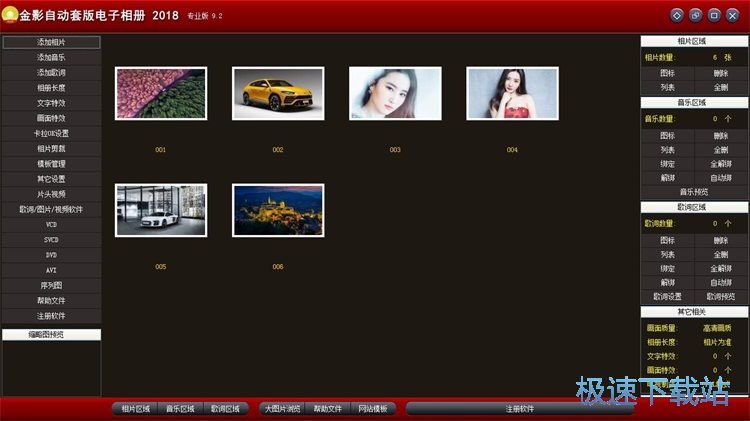Click the label 006 under the last photo
This screenshot has width=750, height=421.
(278, 266)
